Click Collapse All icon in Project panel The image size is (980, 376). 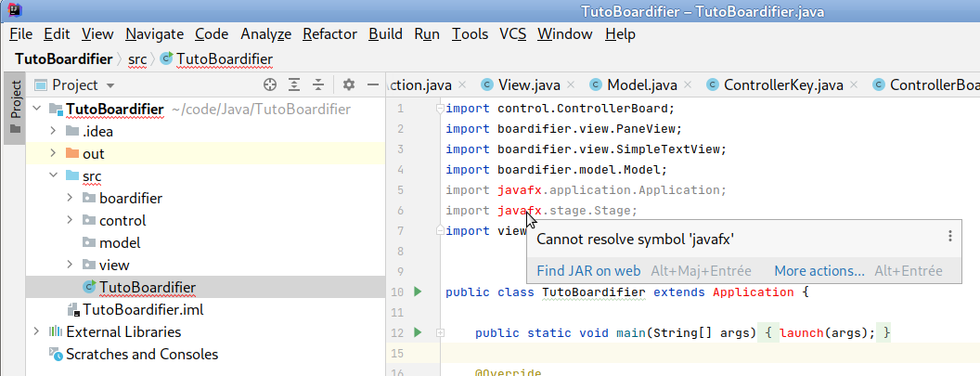318,84
